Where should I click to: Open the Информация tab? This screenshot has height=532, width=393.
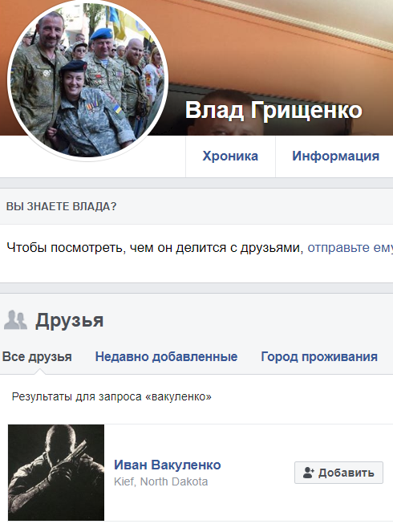(335, 156)
